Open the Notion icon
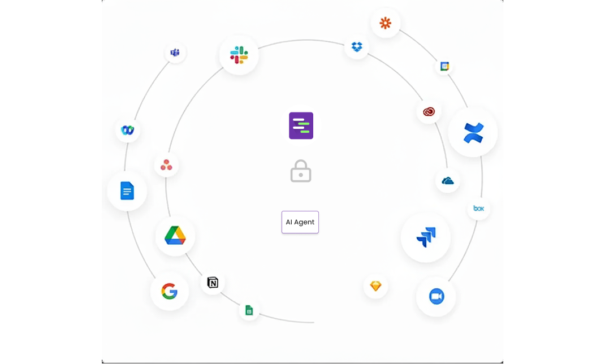The width and height of the screenshot is (605, 364). (x=213, y=282)
